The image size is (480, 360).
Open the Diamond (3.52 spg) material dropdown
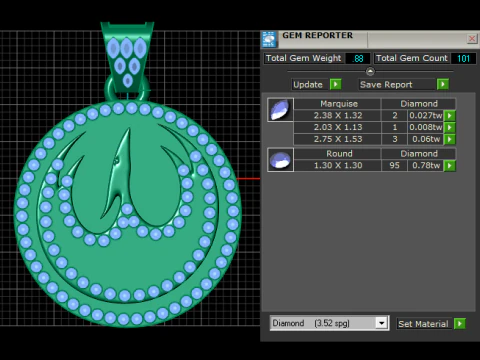(381, 323)
